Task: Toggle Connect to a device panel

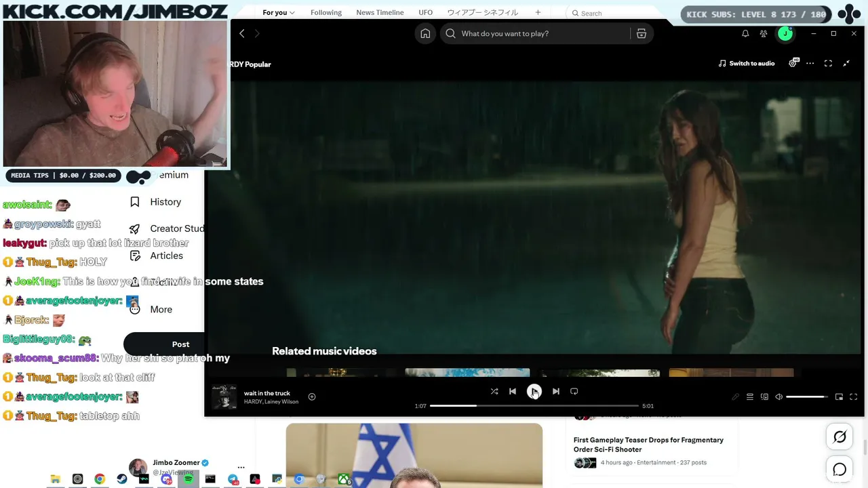Action: (x=764, y=396)
